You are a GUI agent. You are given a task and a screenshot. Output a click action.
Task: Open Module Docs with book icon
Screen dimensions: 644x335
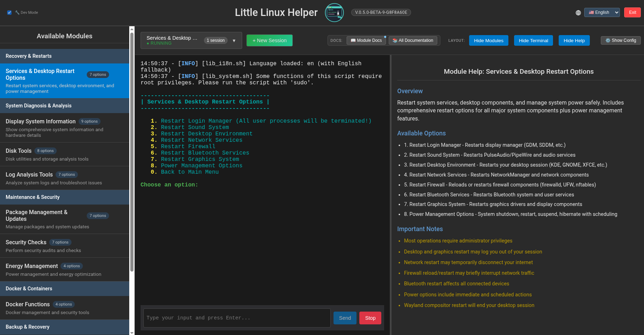pyautogui.click(x=366, y=40)
